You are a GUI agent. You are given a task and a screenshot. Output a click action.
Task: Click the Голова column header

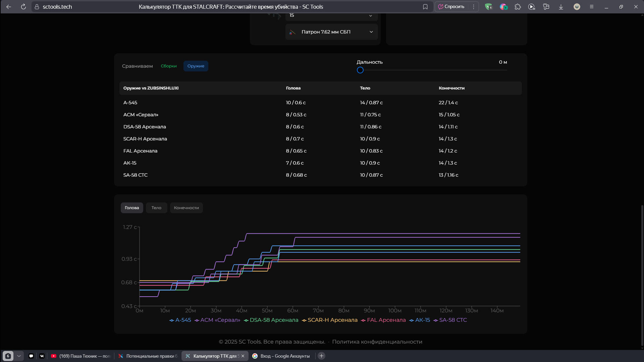click(293, 88)
